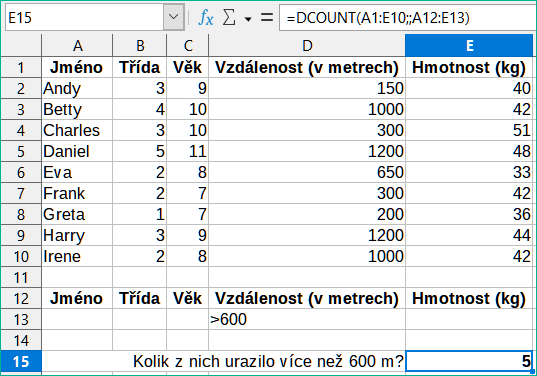Click cell A1 containing Jméno

tap(77, 67)
